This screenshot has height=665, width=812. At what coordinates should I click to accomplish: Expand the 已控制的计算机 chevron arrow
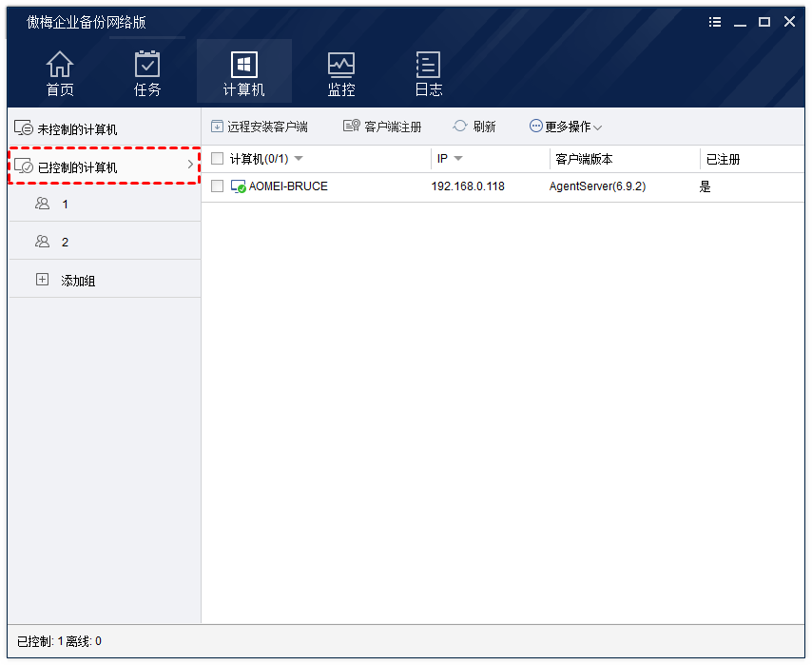[x=190, y=165]
